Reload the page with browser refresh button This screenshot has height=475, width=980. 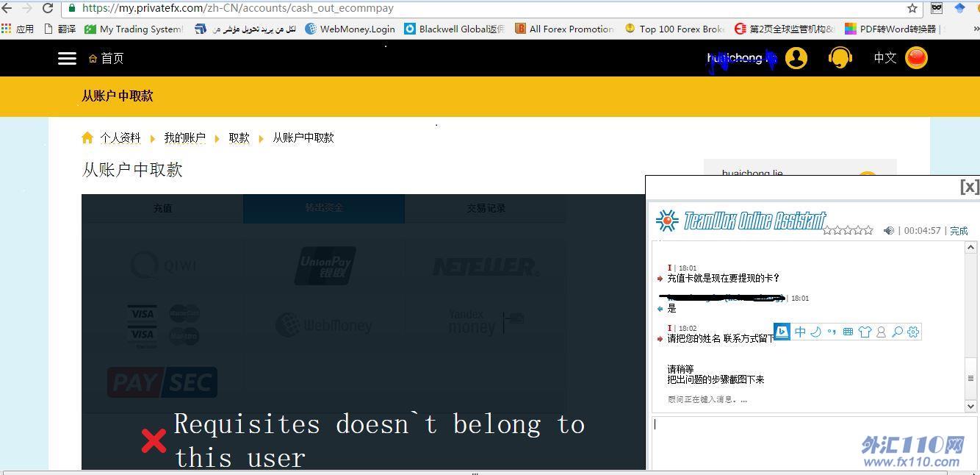[x=48, y=8]
